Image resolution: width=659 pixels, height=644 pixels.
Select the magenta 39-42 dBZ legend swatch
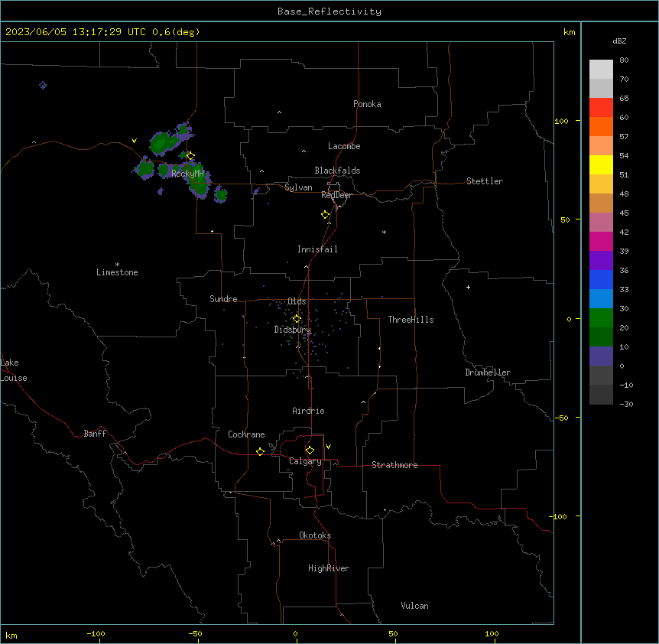coord(601,241)
